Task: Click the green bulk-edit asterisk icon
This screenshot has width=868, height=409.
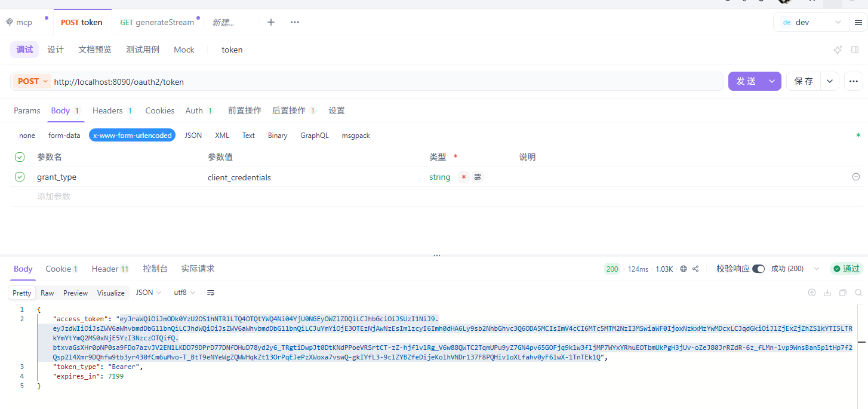Action: click(x=858, y=136)
